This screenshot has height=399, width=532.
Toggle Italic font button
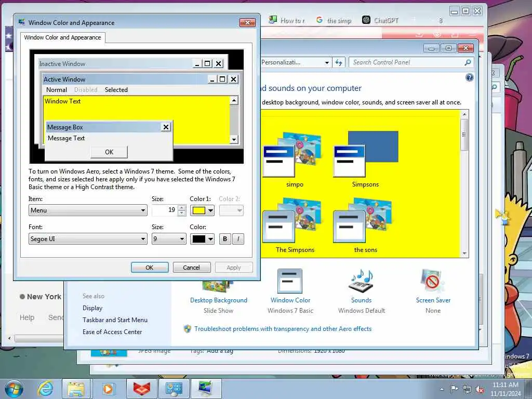[x=238, y=239]
